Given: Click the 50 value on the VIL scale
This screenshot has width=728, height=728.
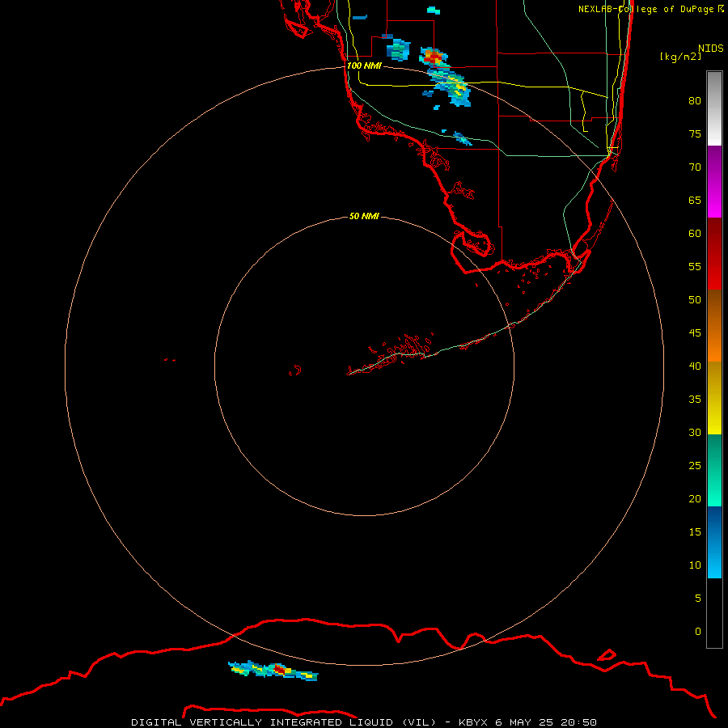Looking at the screenshot, I should tap(695, 300).
